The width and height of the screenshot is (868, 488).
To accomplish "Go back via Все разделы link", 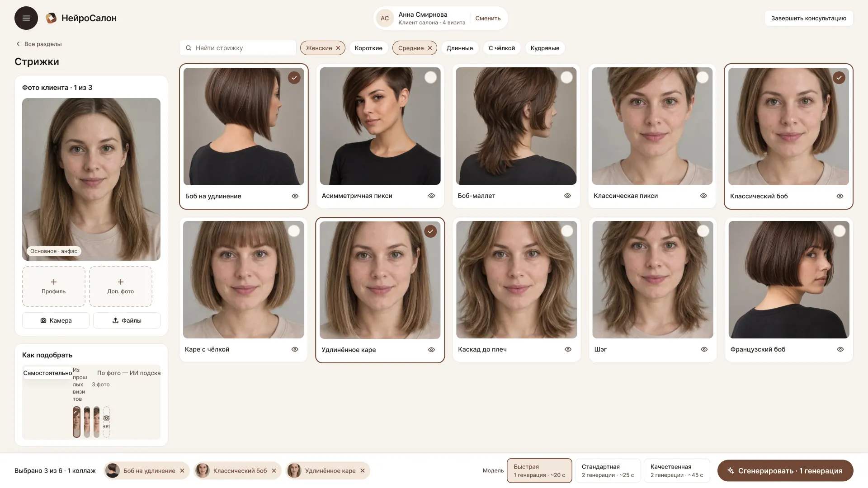I will click(39, 44).
